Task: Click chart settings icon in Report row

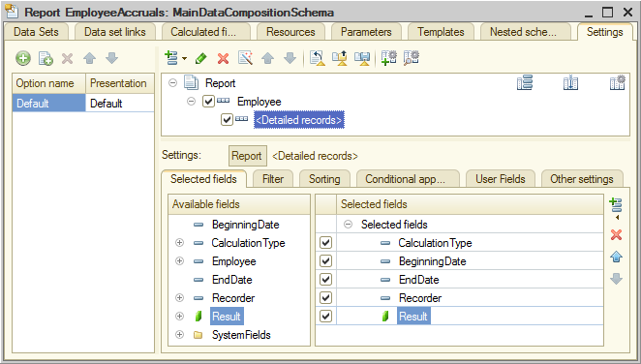Action: [x=618, y=83]
